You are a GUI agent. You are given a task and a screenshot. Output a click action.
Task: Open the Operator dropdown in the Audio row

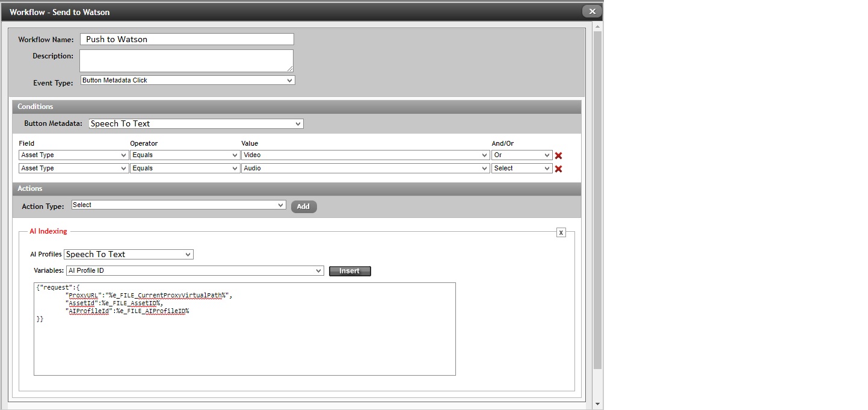185,168
